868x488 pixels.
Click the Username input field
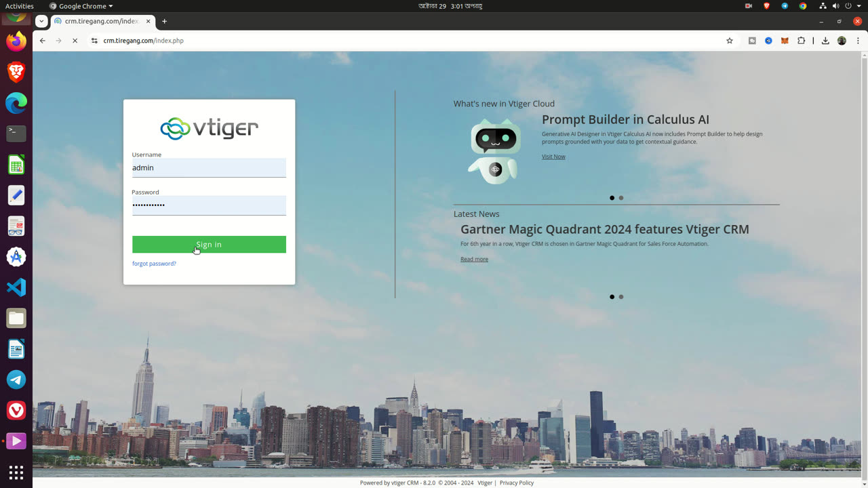[x=209, y=168]
